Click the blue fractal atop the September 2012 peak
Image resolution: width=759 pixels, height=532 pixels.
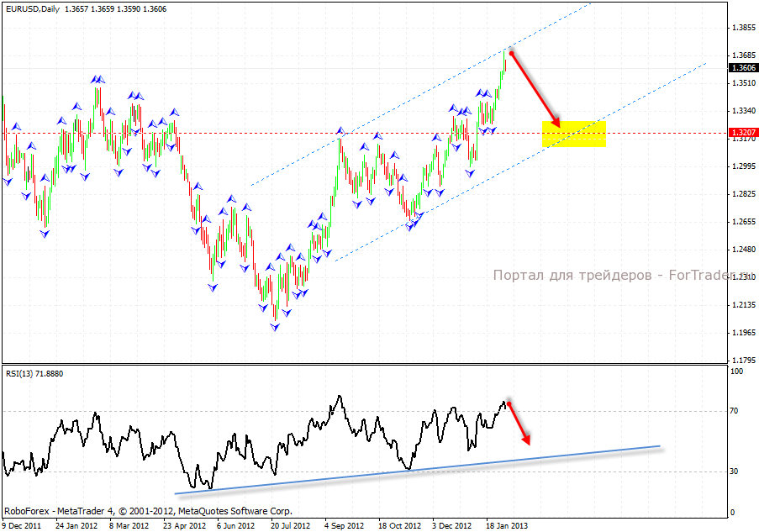point(340,130)
